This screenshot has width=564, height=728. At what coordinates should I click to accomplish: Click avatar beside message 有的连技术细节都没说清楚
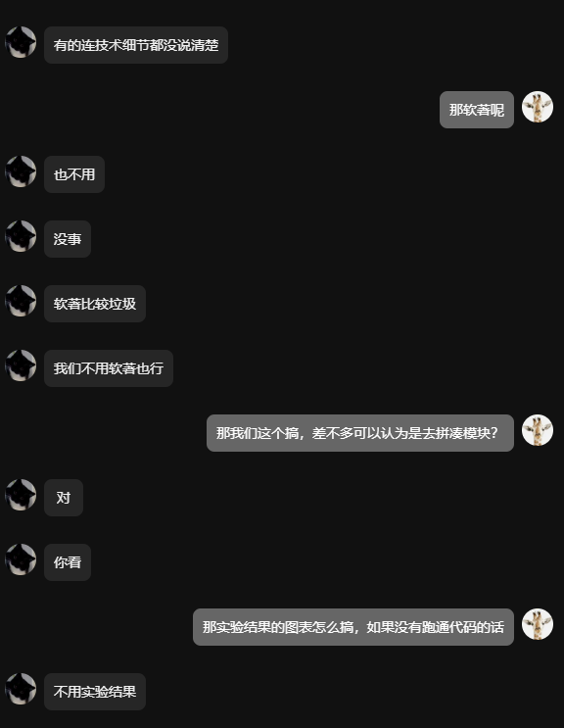[x=21, y=42]
